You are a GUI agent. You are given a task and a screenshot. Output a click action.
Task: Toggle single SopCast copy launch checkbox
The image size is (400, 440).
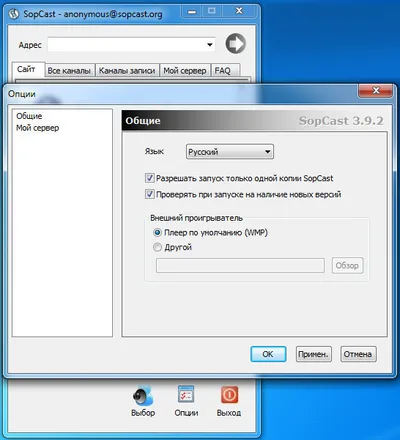149,178
